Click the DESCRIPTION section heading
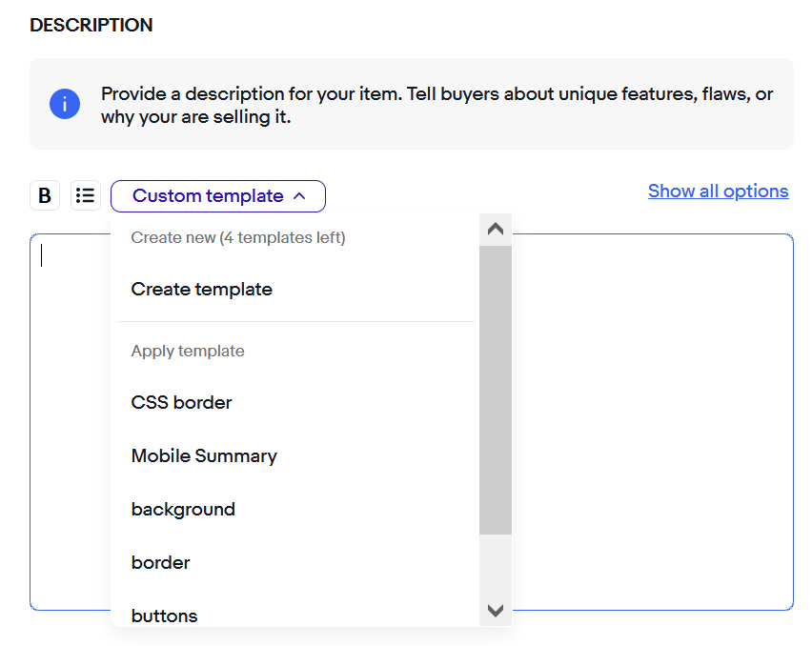812x646 pixels. 91,25
